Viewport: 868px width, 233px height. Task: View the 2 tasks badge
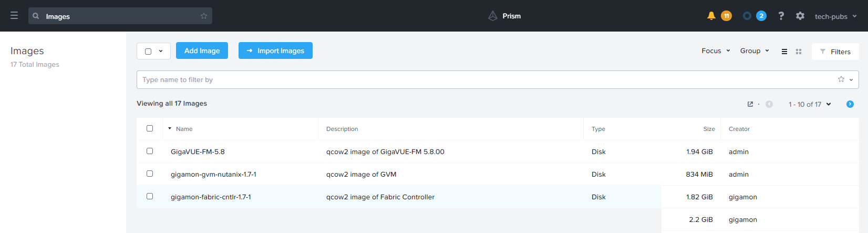[x=761, y=16]
